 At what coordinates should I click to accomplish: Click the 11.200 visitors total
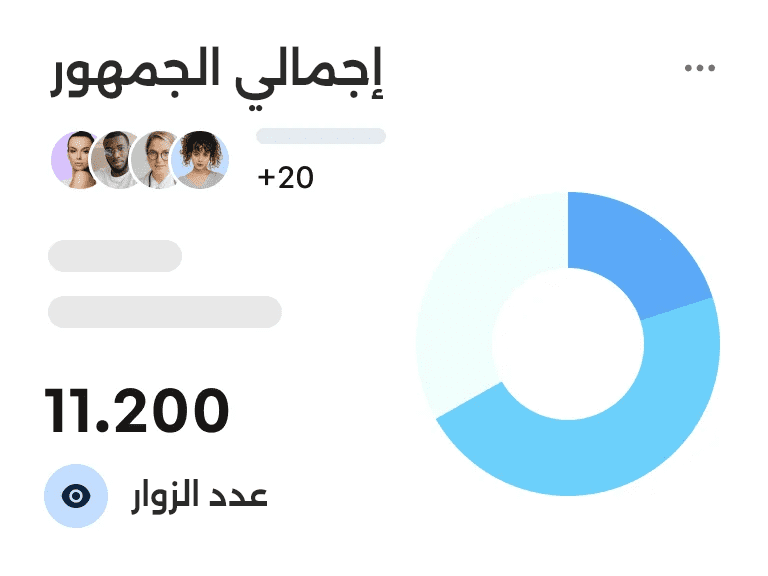coord(137,410)
